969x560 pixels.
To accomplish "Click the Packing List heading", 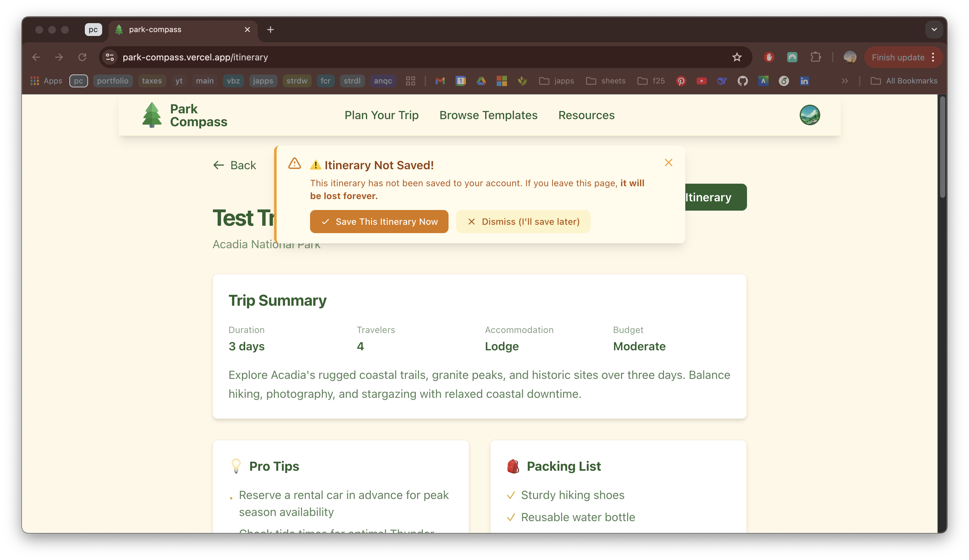I will pos(563,466).
